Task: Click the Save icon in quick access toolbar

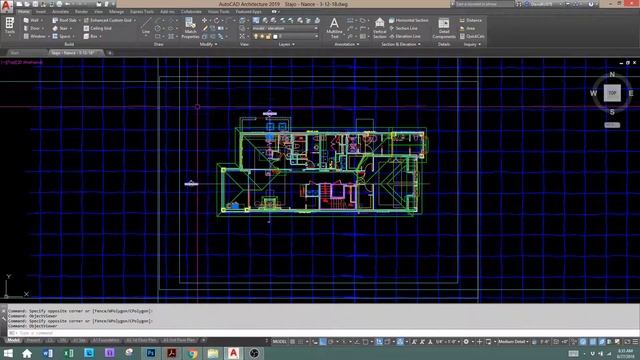Action: [36, 4]
